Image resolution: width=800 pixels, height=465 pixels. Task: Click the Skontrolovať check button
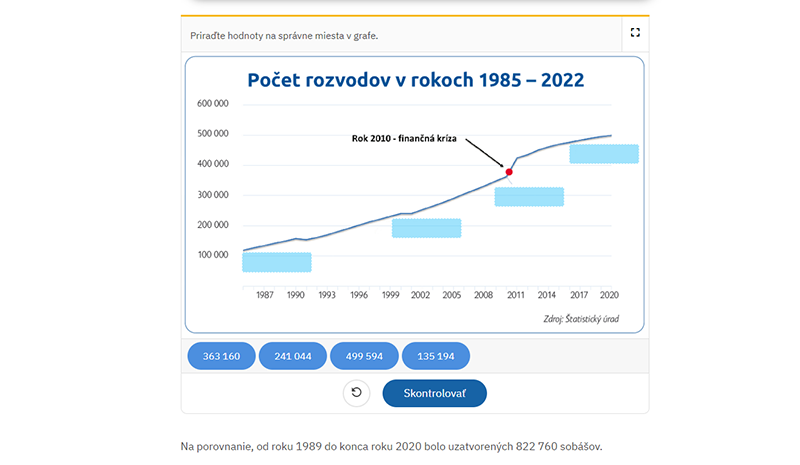click(x=435, y=393)
